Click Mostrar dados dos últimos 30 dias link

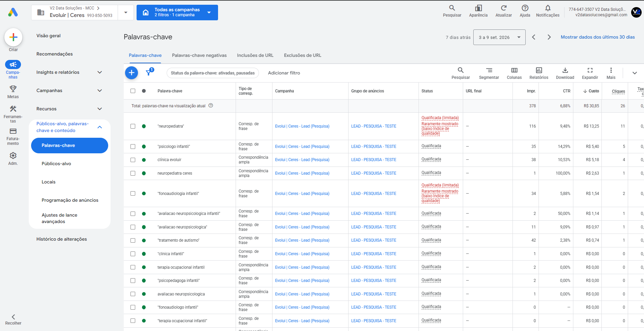[x=598, y=37]
